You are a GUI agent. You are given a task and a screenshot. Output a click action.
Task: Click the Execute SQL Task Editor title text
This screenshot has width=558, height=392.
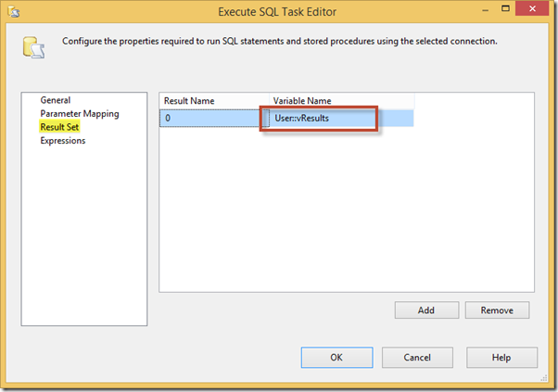pyautogui.click(x=278, y=11)
